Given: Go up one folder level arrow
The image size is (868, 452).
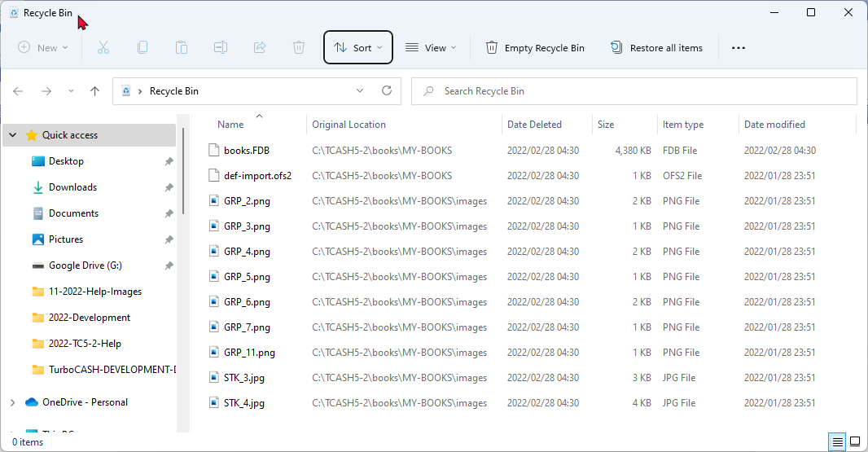Looking at the screenshot, I should click(94, 91).
